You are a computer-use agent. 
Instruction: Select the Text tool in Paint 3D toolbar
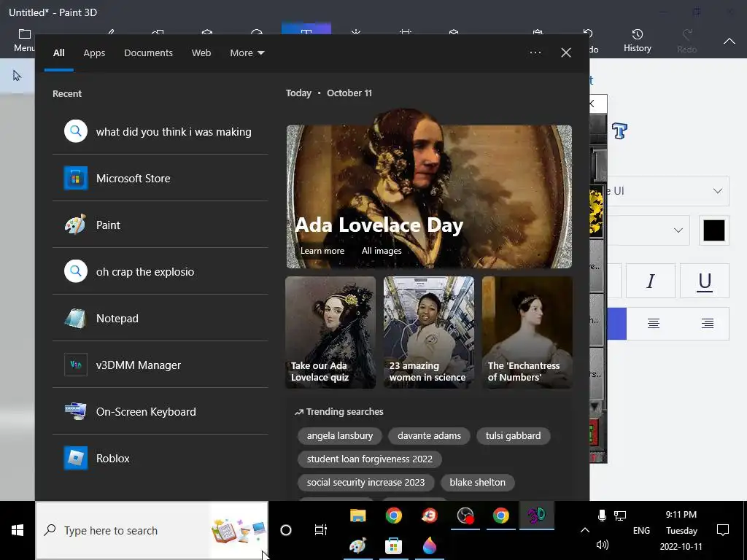point(306,28)
